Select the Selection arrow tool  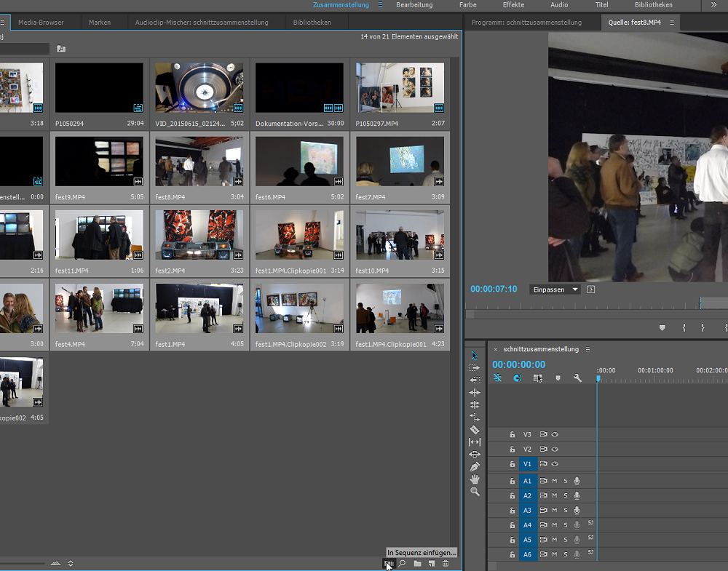point(474,355)
